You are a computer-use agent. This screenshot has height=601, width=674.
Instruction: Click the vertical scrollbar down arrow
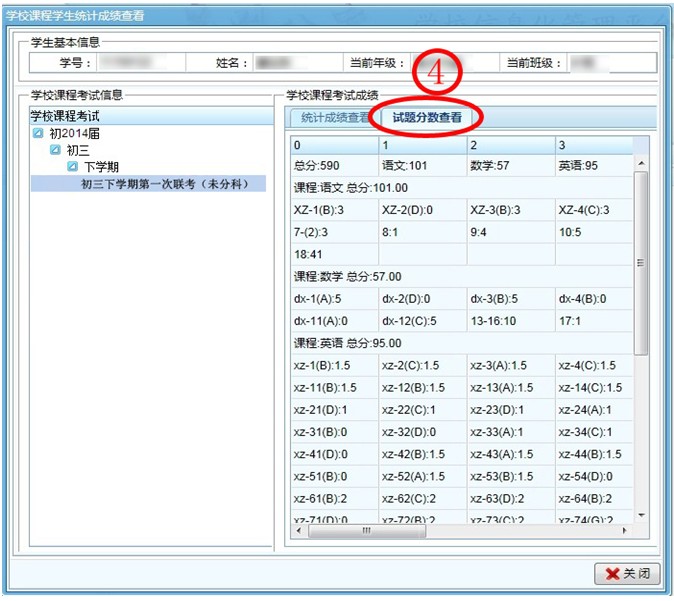point(641,514)
